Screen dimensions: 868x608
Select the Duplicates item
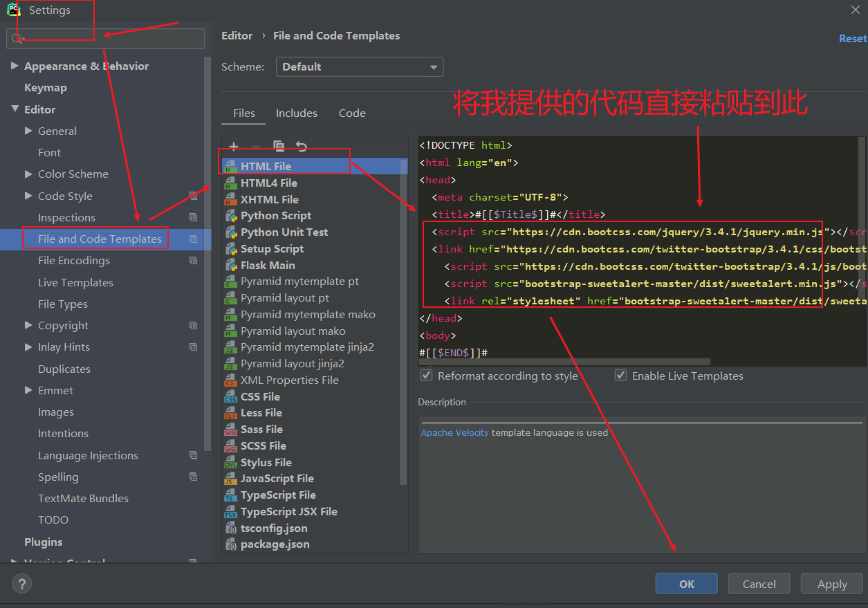(x=64, y=369)
